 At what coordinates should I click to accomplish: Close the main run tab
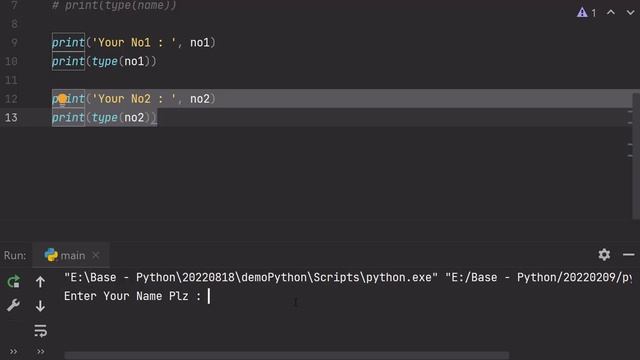click(96, 255)
